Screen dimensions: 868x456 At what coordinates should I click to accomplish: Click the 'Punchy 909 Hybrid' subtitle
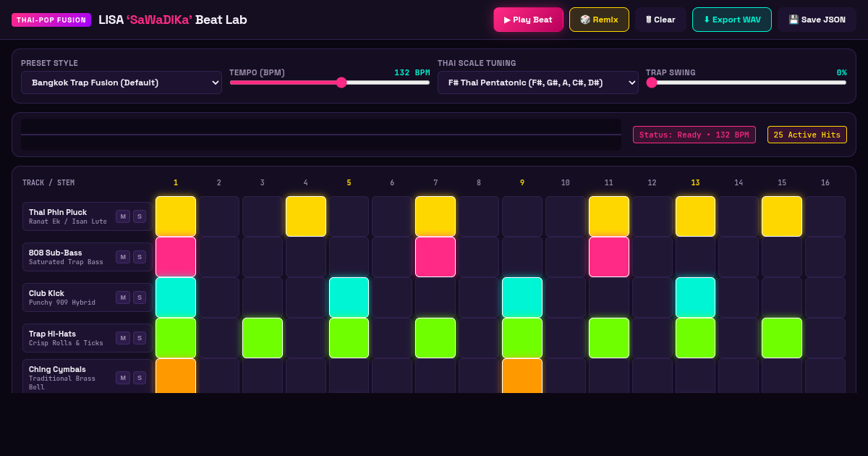tap(62, 303)
